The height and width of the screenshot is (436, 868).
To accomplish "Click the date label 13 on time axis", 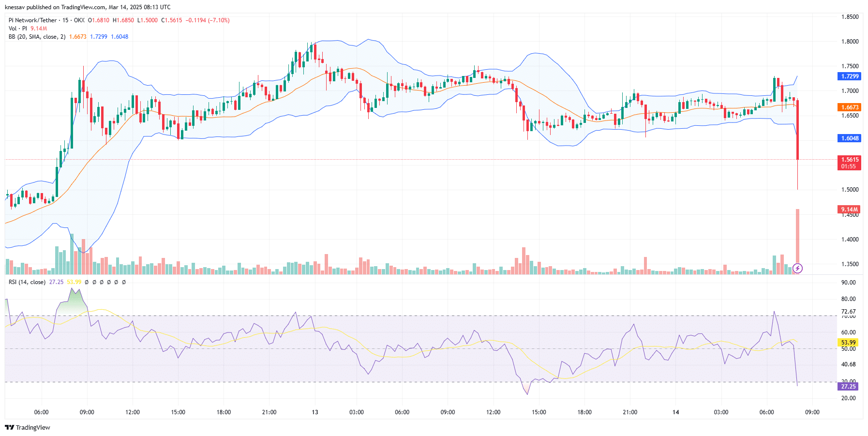I will click(315, 412).
